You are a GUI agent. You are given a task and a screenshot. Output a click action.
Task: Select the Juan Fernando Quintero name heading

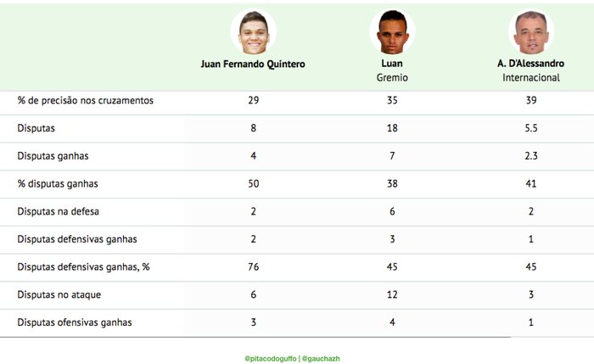pos(253,64)
